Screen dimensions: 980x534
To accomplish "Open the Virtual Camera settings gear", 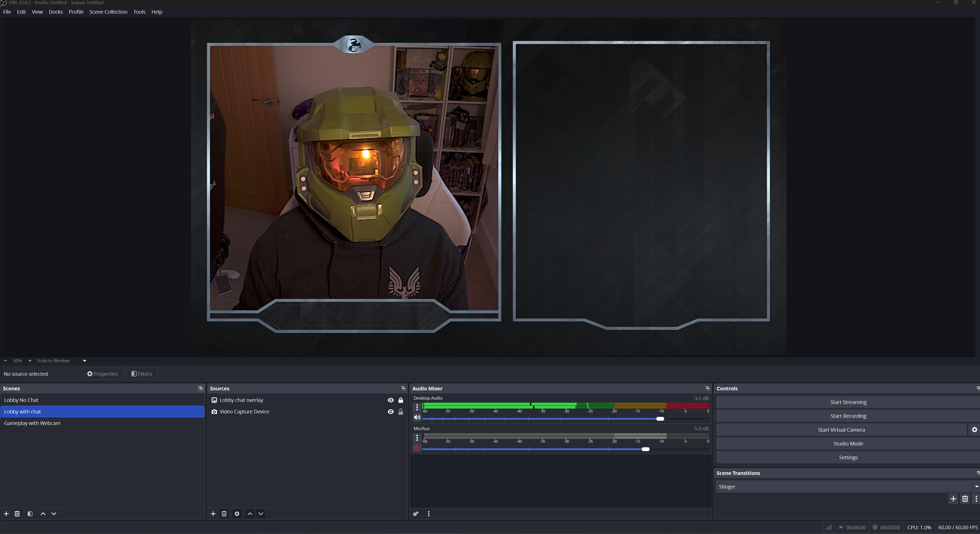I will (x=974, y=430).
